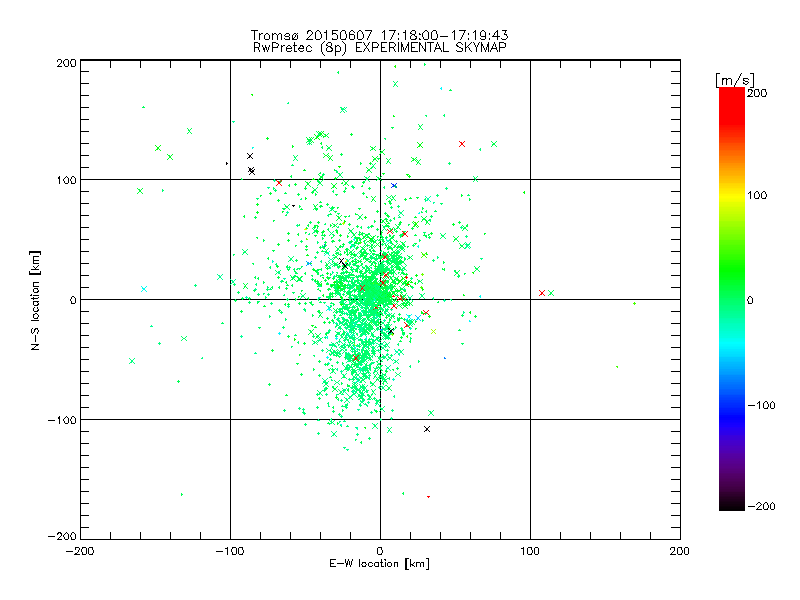The width and height of the screenshot is (800, 600).
Task: Click the subtitle "RwPretec (8p) EXPERIMENTAL SKYMAP"
Action: [379, 48]
